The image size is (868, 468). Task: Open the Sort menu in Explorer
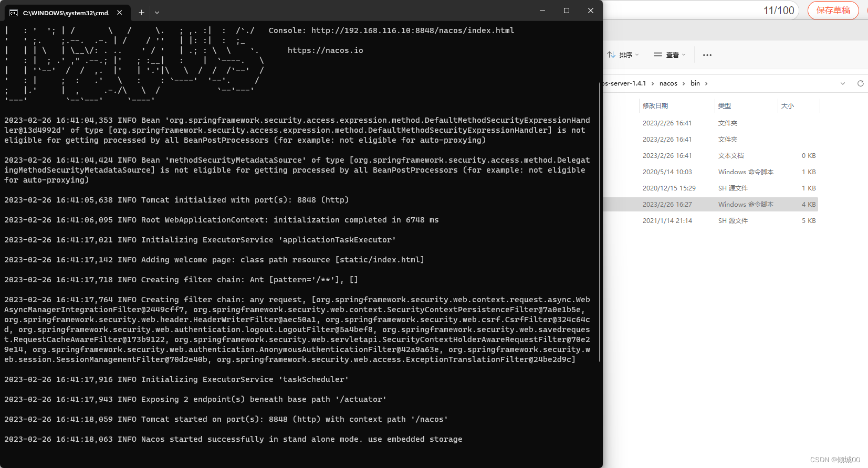[623, 55]
